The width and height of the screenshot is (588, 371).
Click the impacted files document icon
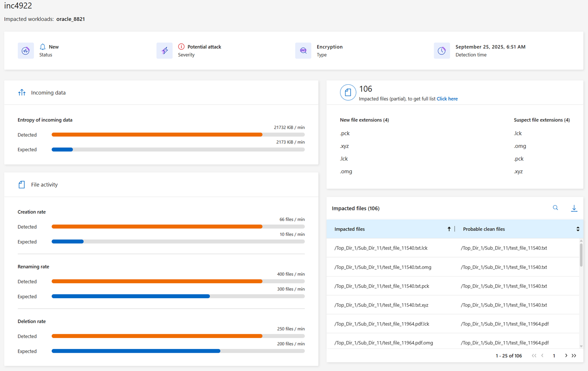click(348, 92)
